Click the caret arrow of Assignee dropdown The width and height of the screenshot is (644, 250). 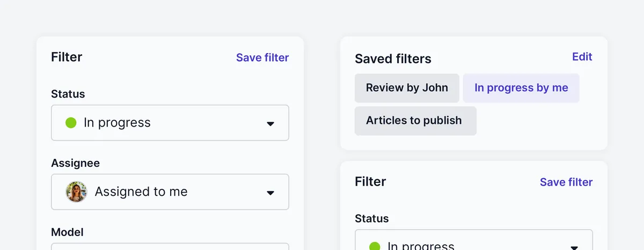click(270, 193)
